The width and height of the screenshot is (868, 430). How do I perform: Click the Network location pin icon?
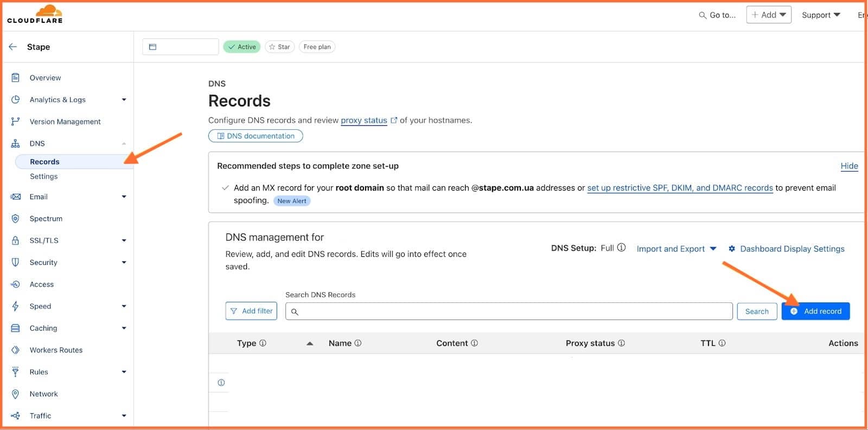[16, 394]
